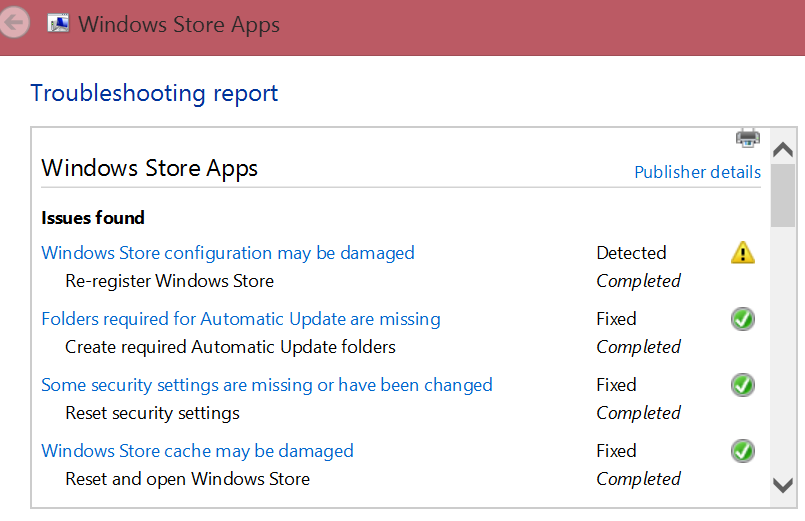Click 'Reset and open Windows Store' text

tap(187, 479)
